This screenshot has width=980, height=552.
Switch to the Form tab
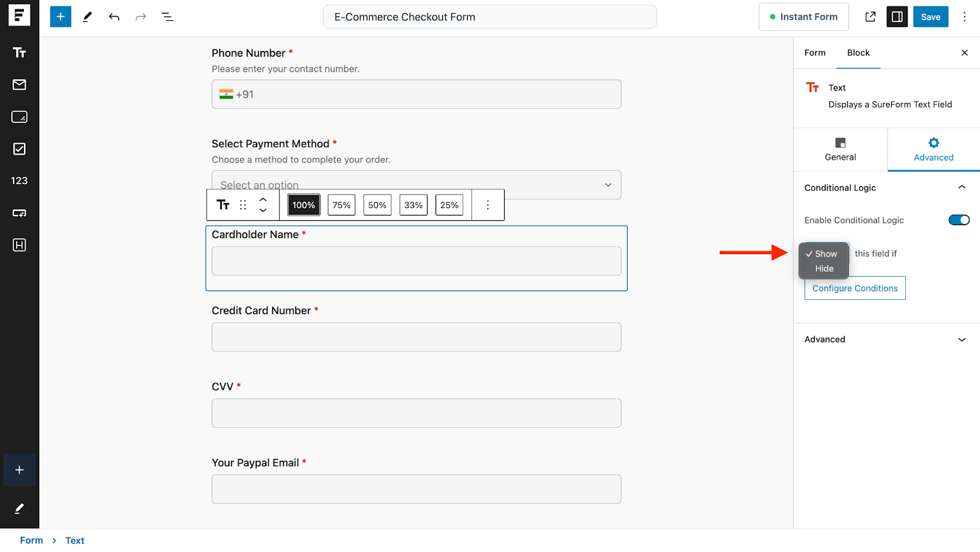[814, 53]
